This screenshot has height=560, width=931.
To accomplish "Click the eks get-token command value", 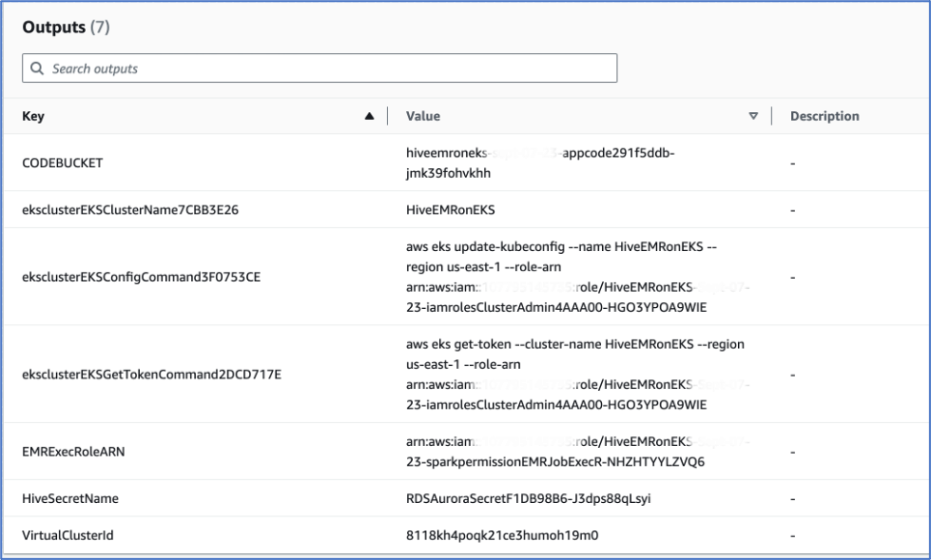I will [x=578, y=374].
